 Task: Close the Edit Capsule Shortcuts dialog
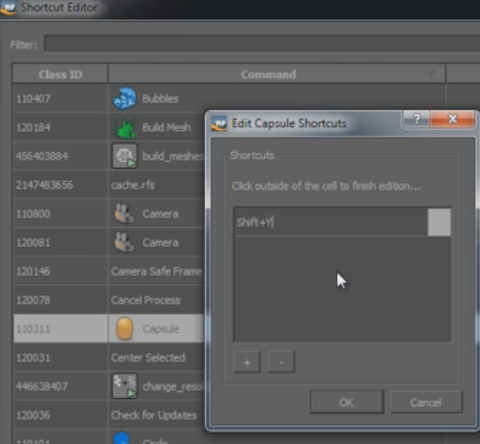click(452, 119)
